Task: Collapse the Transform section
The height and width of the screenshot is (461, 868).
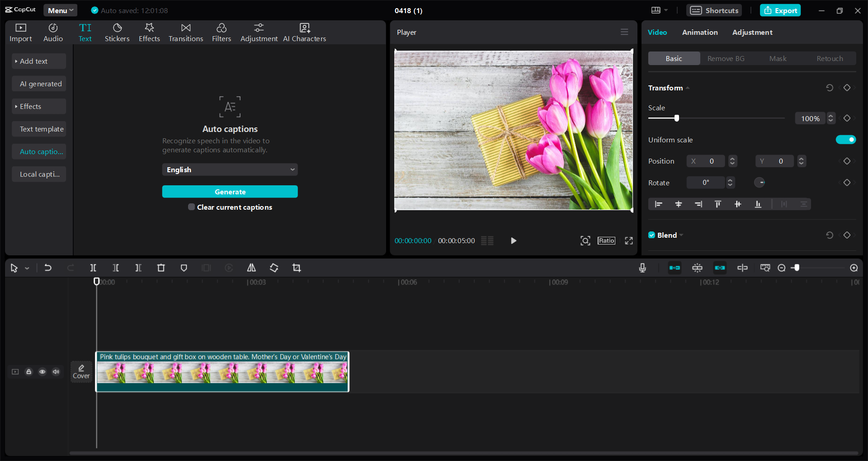Action: 688,88
